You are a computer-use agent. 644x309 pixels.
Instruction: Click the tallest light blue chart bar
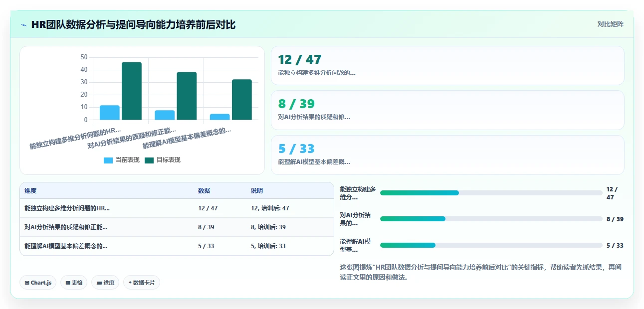(110, 113)
